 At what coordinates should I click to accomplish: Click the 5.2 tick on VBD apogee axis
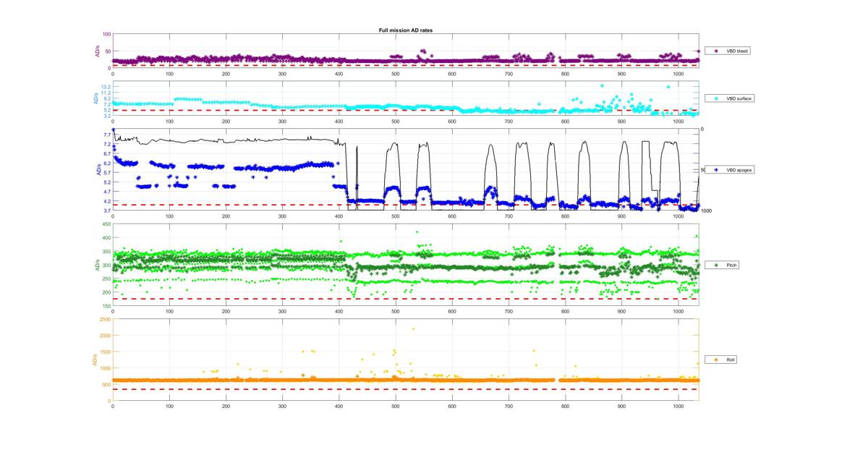pos(107,182)
